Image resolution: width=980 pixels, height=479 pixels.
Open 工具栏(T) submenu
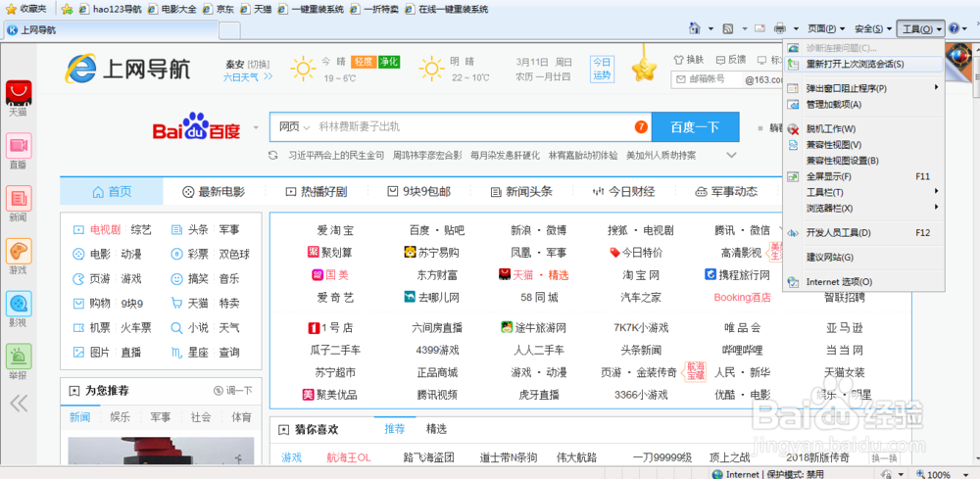coord(863,192)
